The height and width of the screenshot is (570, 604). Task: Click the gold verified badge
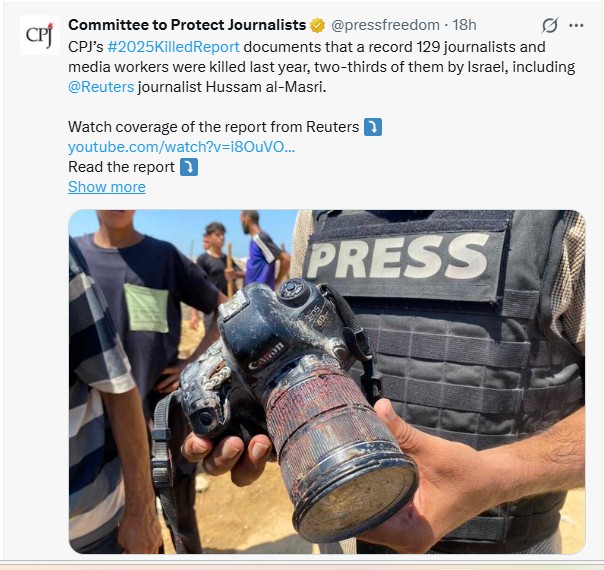(x=317, y=25)
